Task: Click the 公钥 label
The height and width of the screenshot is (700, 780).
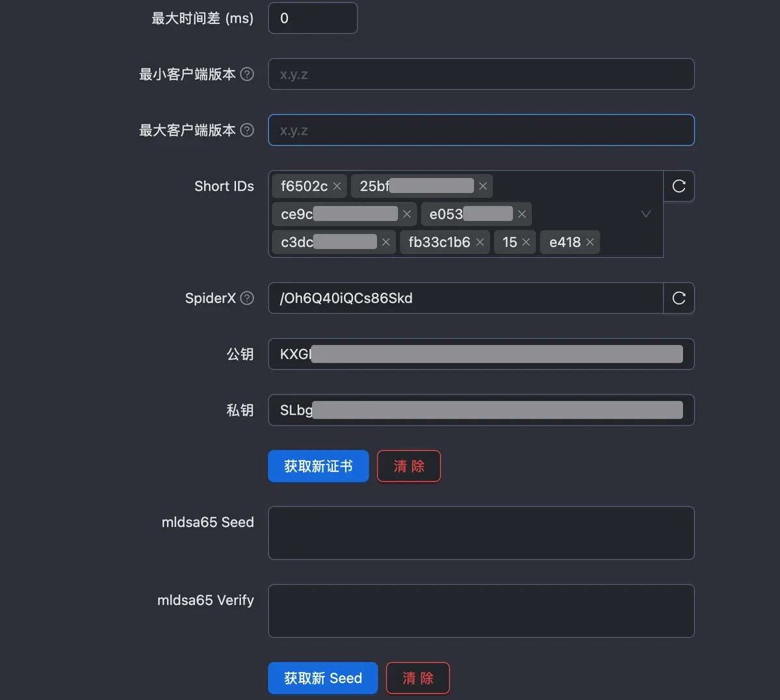Action: click(240, 354)
